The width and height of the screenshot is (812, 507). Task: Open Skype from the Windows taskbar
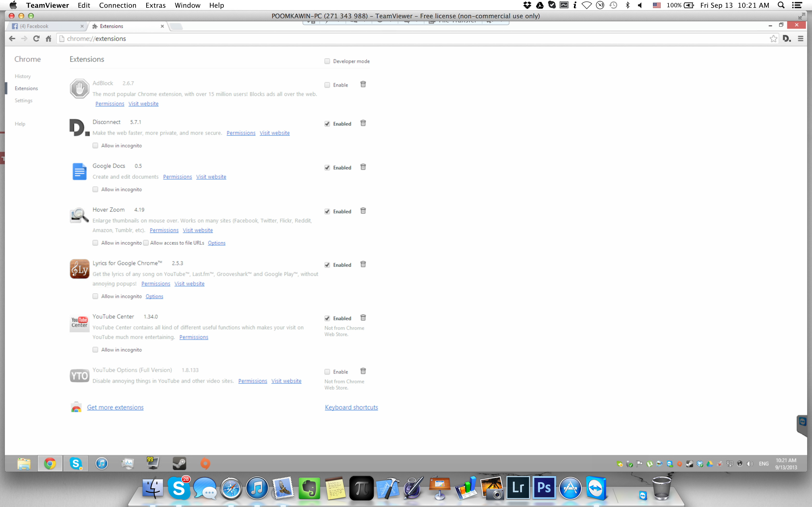tap(76, 463)
